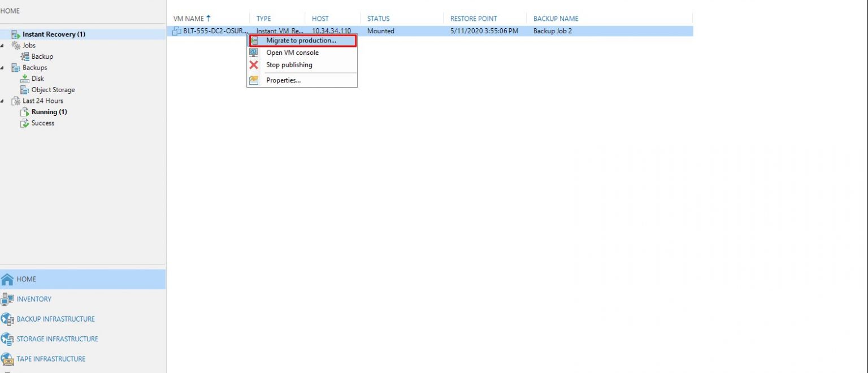Select the Disk backups icon

tap(25, 79)
